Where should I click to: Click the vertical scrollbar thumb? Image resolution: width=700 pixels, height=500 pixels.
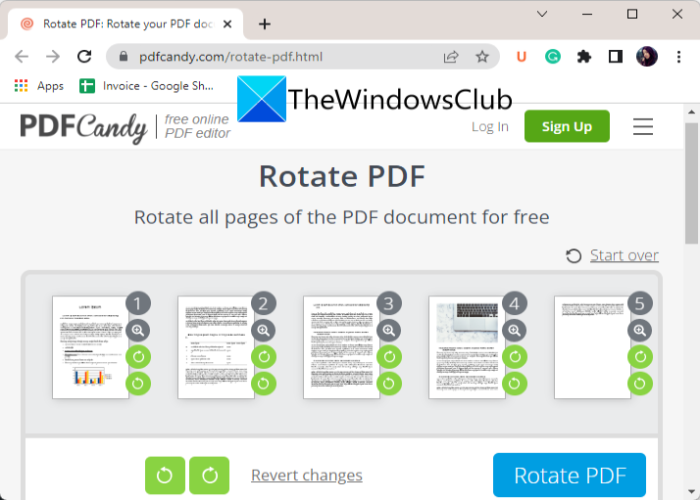tap(692, 183)
